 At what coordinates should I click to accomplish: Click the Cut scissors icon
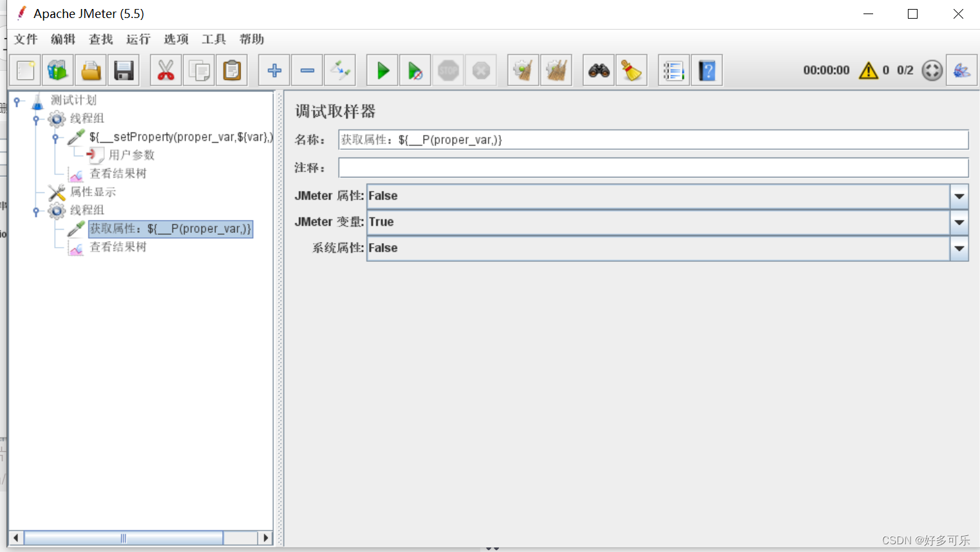(166, 70)
